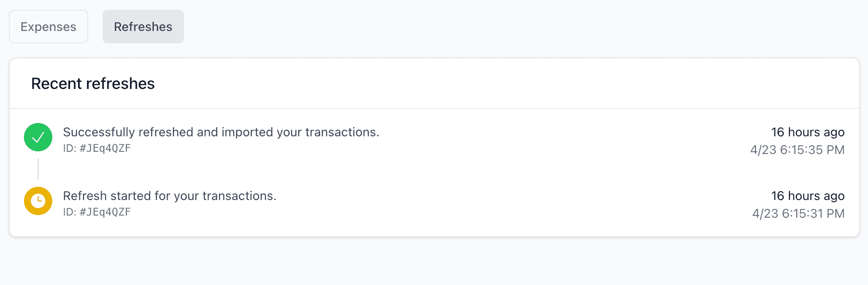This screenshot has width=868, height=285.
Task: Click '16 hours ago' beside the successful refresh
Action: [x=808, y=132]
